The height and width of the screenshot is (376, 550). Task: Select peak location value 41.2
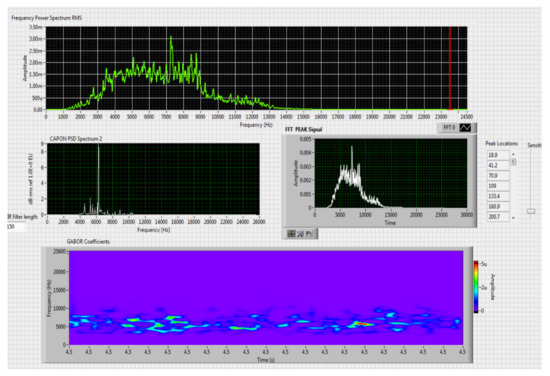pos(498,165)
